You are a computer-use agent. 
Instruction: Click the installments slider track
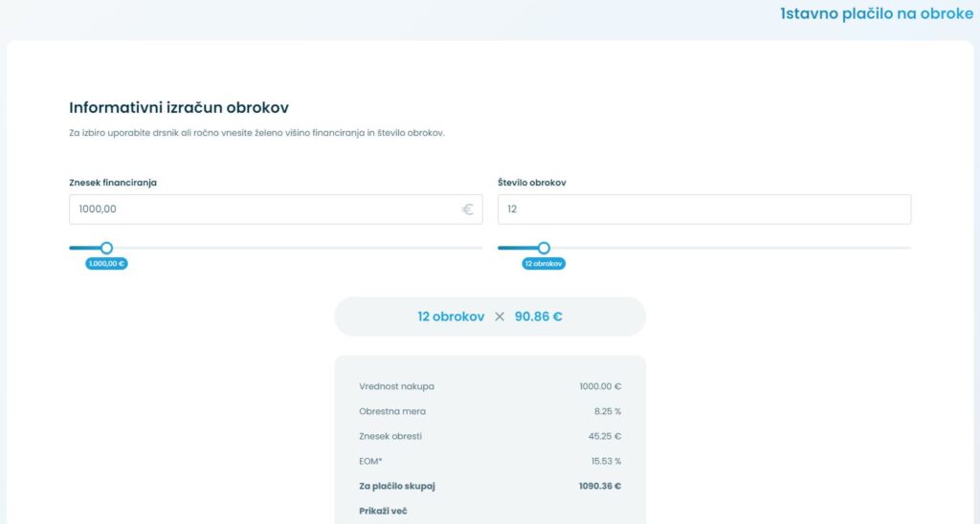704,248
